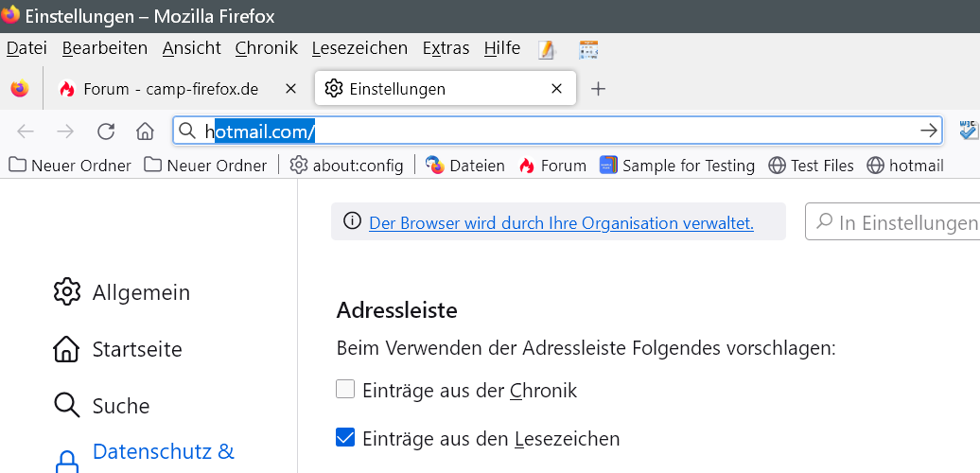Screen dimensions: 980x473
Task: Click the notepad icon in menu bar
Action: [x=547, y=49]
